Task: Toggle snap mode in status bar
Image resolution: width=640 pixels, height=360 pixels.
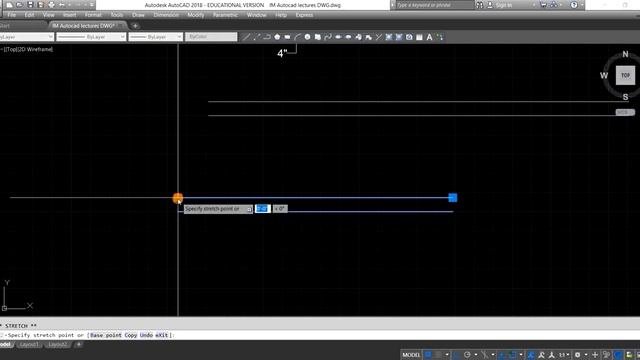Action: click(x=438, y=355)
